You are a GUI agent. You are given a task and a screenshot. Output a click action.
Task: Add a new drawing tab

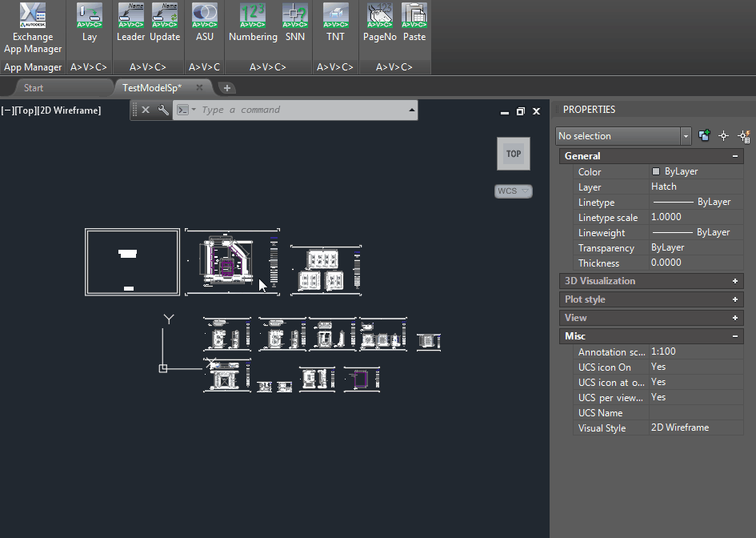pyautogui.click(x=227, y=88)
